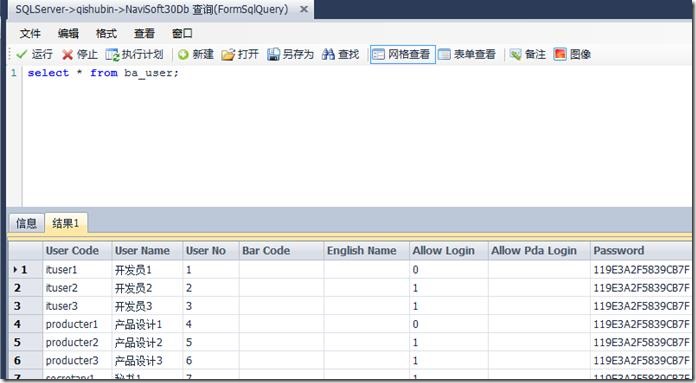
Task: Click cell 产品设计2
Action: coord(147,343)
